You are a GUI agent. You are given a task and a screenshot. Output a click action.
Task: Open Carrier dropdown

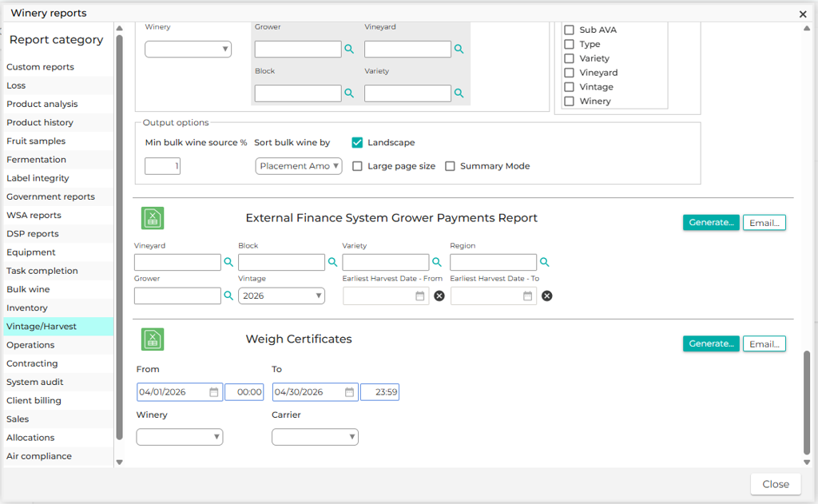pyautogui.click(x=315, y=437)
